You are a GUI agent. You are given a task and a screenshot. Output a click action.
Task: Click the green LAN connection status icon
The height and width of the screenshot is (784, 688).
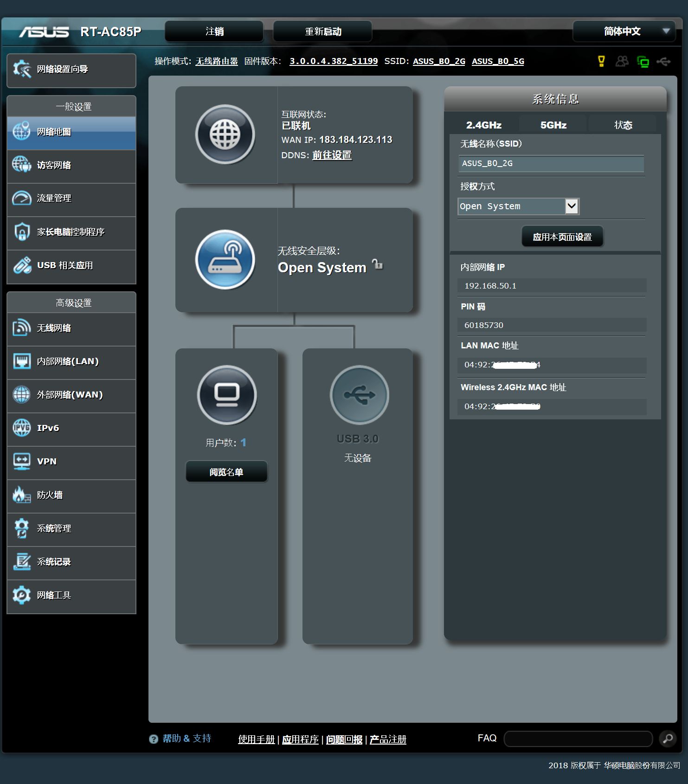(x=643, y=62)
